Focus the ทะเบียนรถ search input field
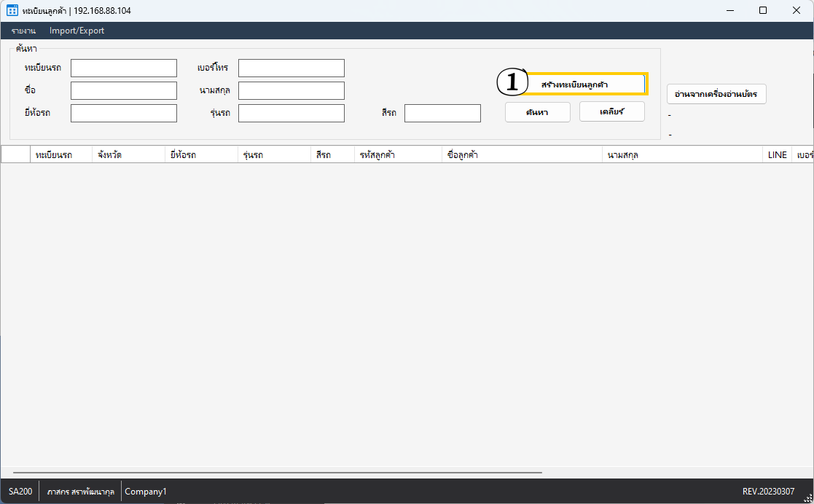Screen dimensions: 814x504 pyautogui.click(x=124, y=68)
